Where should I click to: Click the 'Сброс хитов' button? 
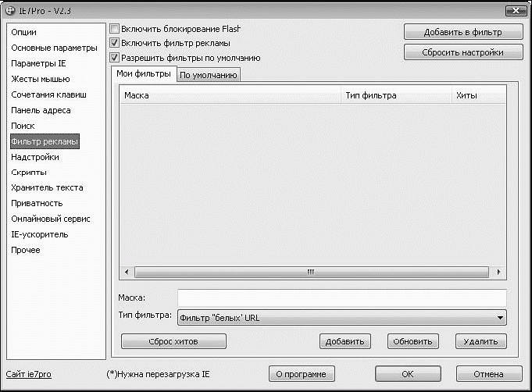(x=173, y=341)
